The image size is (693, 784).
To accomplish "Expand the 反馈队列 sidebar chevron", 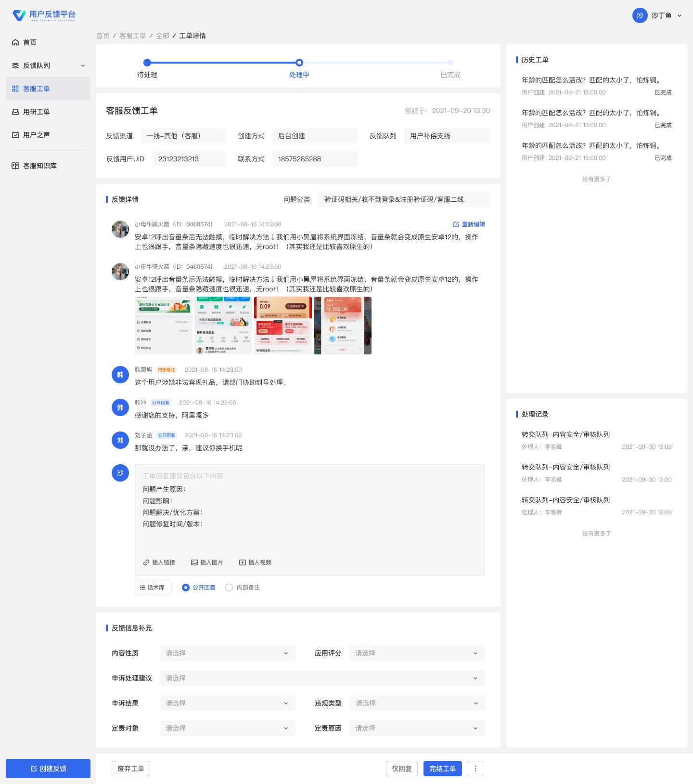I will click(83, 65).
